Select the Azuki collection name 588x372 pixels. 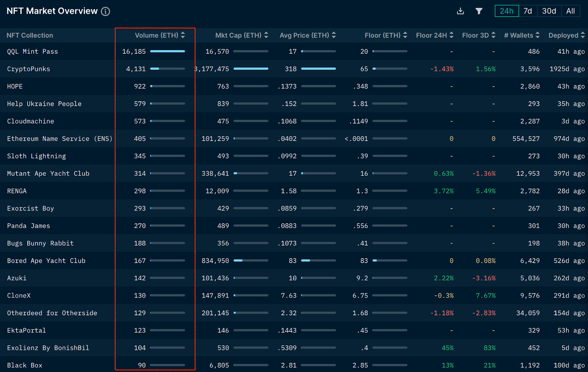click(x=17, y=278)
